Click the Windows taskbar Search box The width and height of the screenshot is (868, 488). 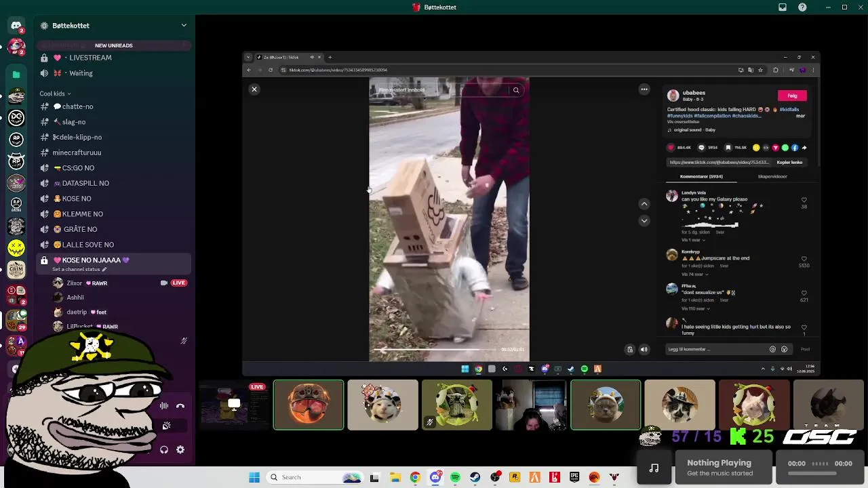click(x=316, y=477)
